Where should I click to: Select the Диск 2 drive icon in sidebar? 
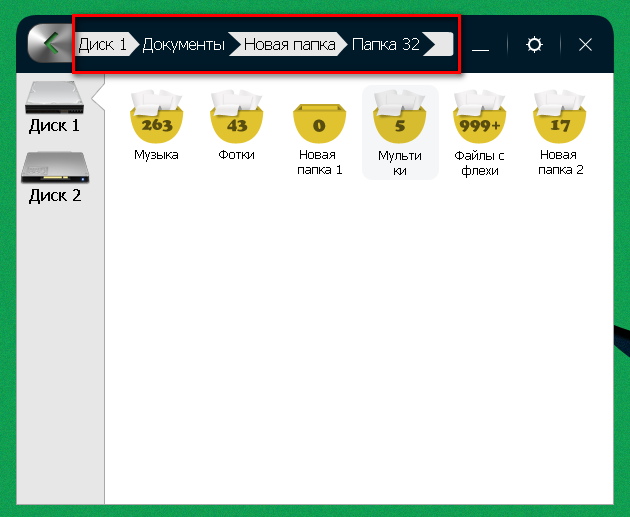54,167
